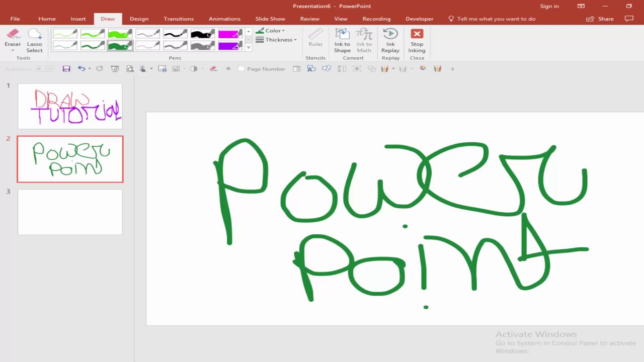Viewport: 644px width, 362px height.
Task: Open the pen Color dropdown
Action: coord(270,31)
